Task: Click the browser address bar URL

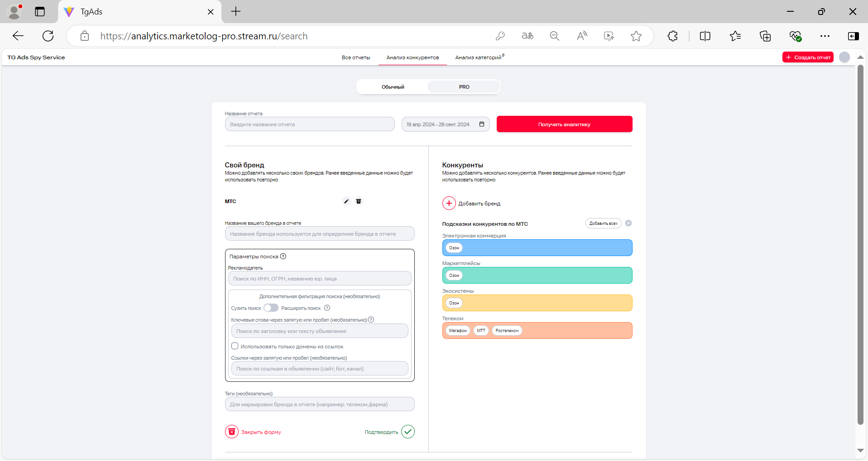Action: coord(204,36)
